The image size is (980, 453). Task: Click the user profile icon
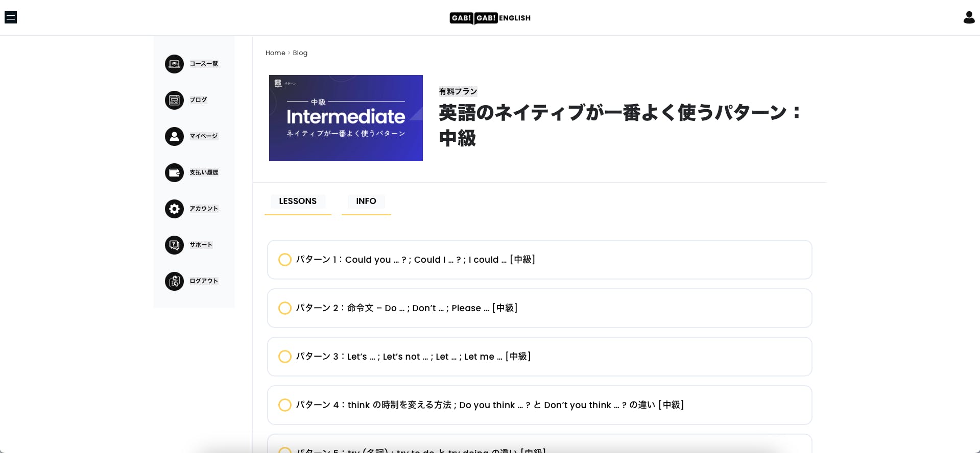[x=969, y=18]
